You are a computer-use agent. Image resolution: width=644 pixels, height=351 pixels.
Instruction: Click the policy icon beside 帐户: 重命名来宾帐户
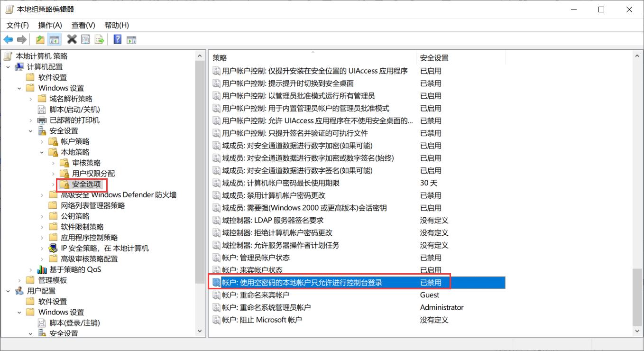pyautogui.click(x=216, y=295)
